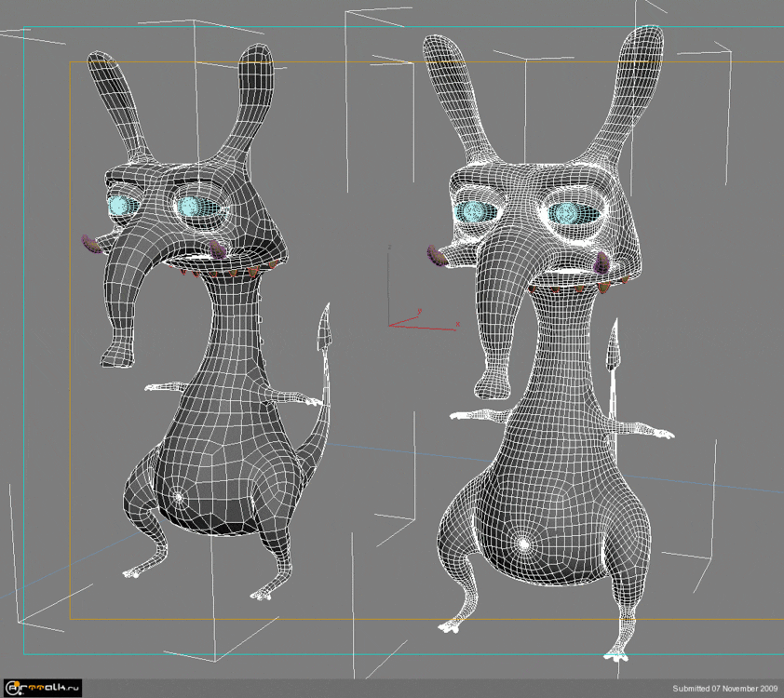Screen dimensions: 784x698
Task: Click the right model's left foot
Action: [x=453, y=625]
